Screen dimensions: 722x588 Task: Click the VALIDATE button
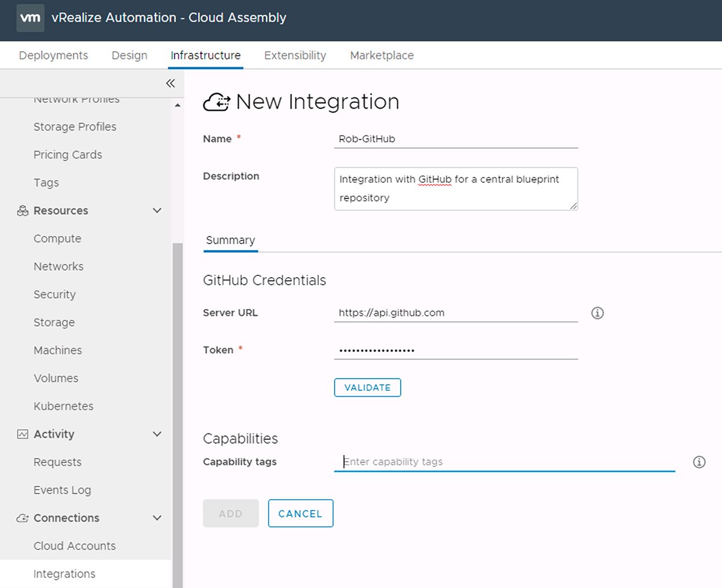click(x=367, y=387)
